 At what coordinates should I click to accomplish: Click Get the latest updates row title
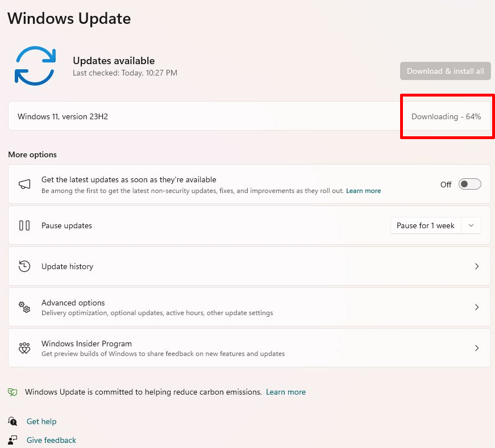tap(129, 179)
